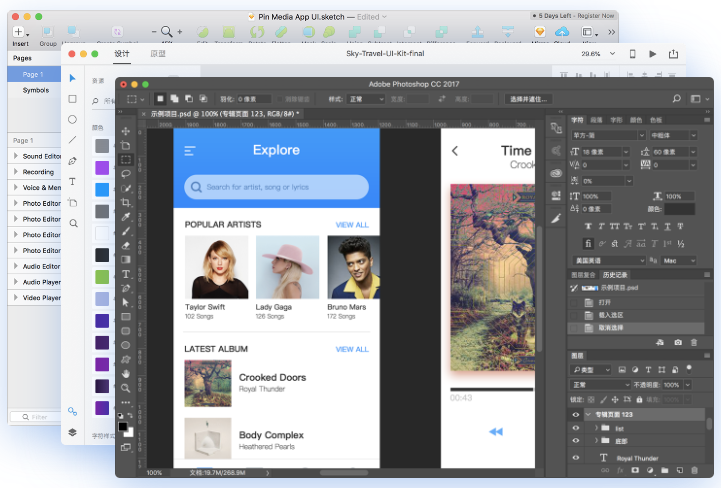Viewport: 721px width, 488px height.
Task: Select the Pen tool in Sky-Travel window sidebar
Action: [x=72, y=161]
